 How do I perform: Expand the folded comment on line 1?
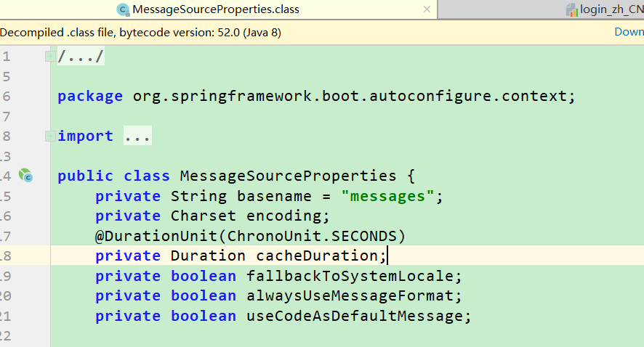(50, 56)
